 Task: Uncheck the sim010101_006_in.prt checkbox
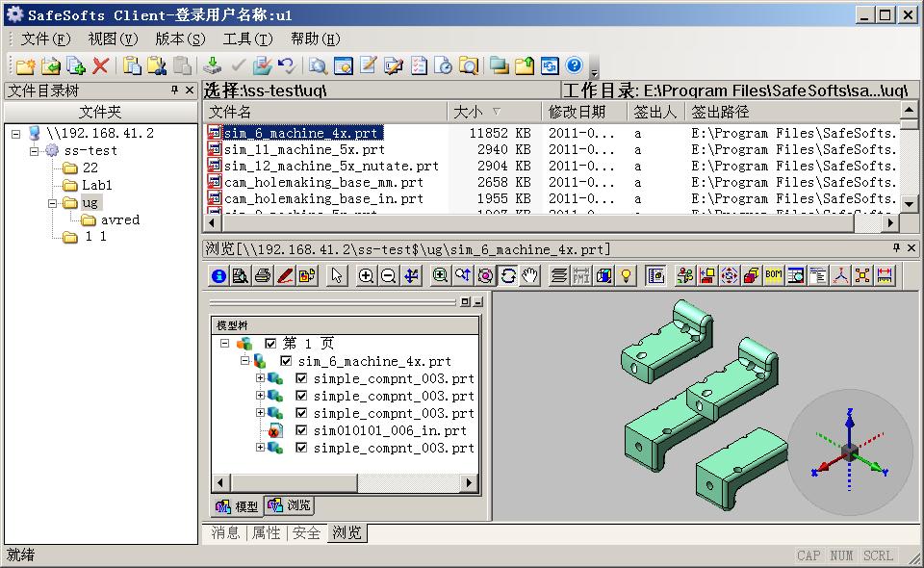click(301, 430)
